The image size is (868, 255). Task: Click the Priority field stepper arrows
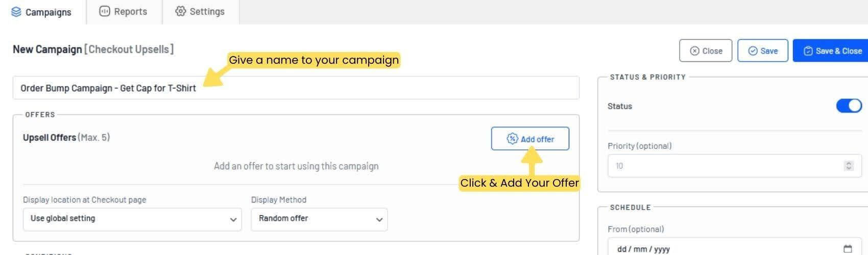point(849,166)
